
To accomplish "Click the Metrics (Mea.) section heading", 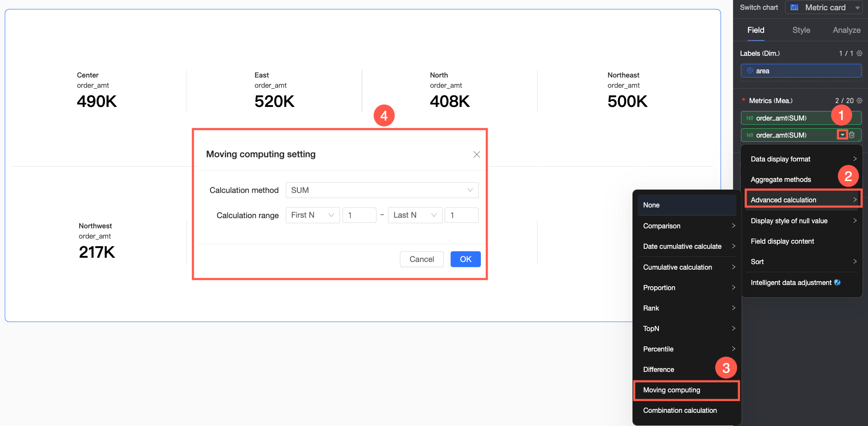I will point(771,101).
